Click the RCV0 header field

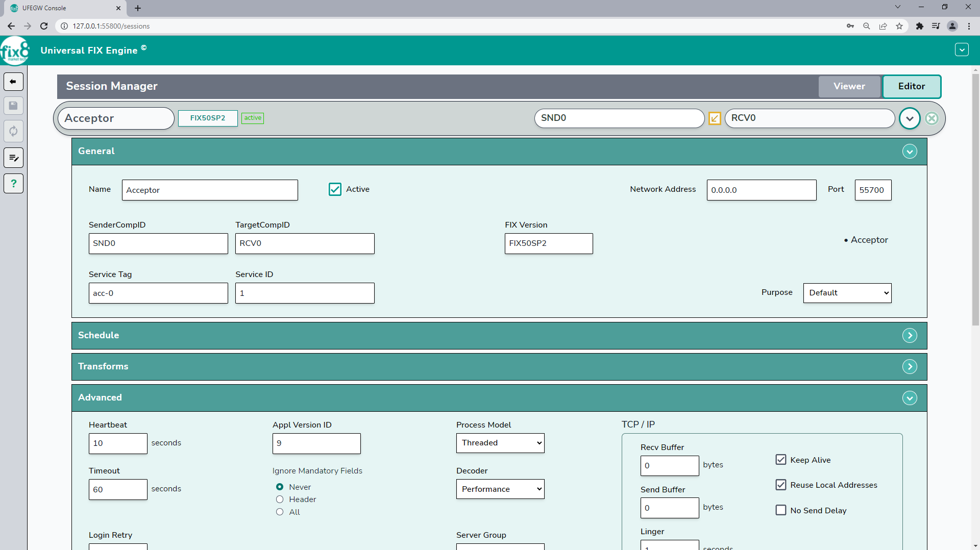(810, 118)
